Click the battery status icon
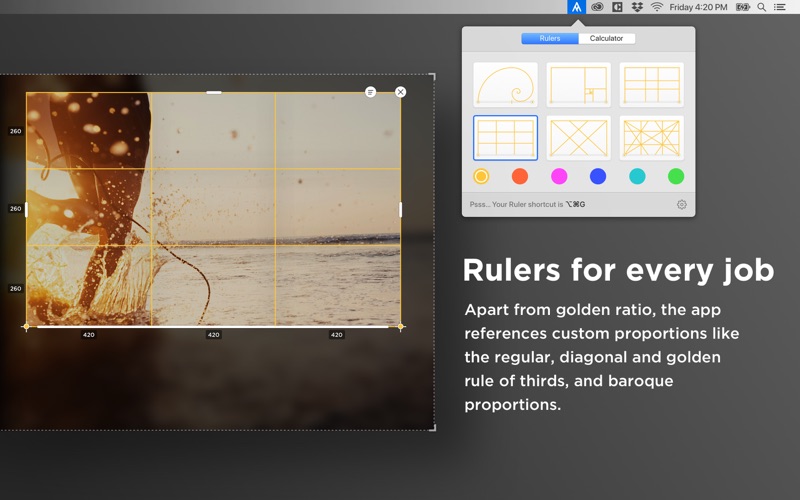800x500 pixels. pos(742,7)
